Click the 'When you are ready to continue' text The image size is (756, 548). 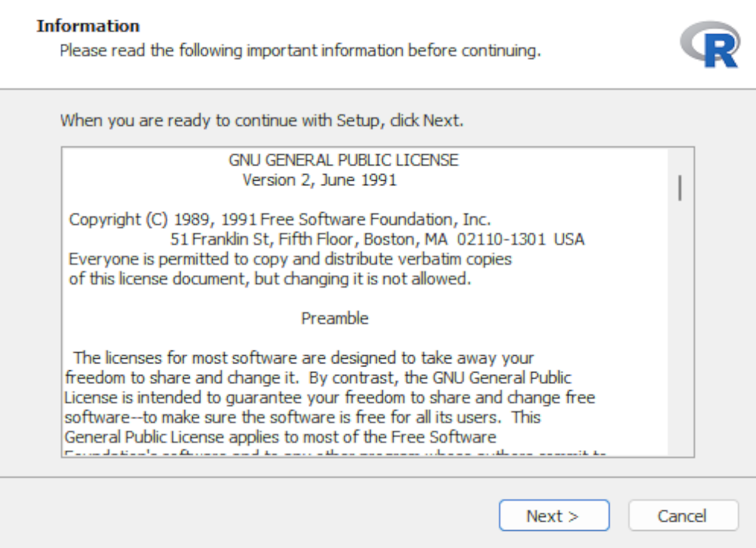coord(262,121)
